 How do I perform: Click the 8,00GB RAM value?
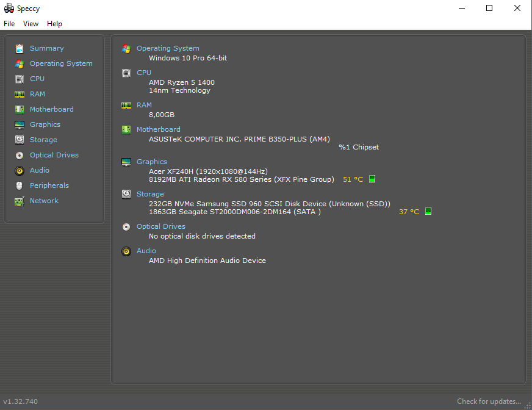pos(162,115)
